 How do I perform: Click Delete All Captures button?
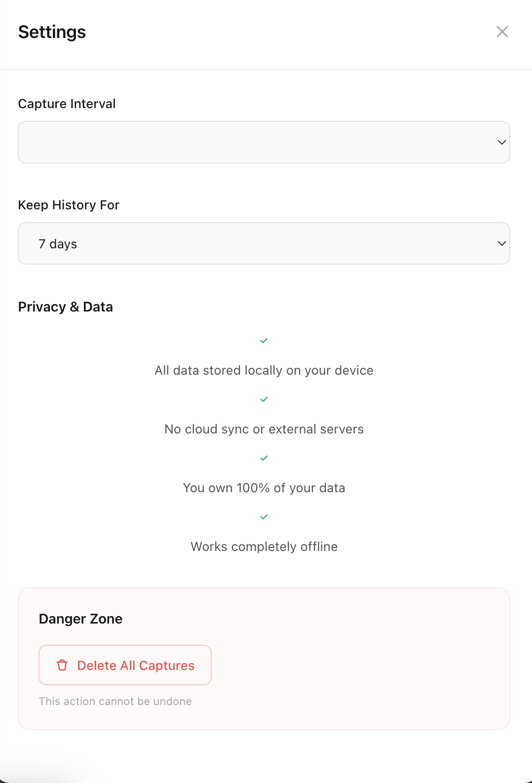125,665
